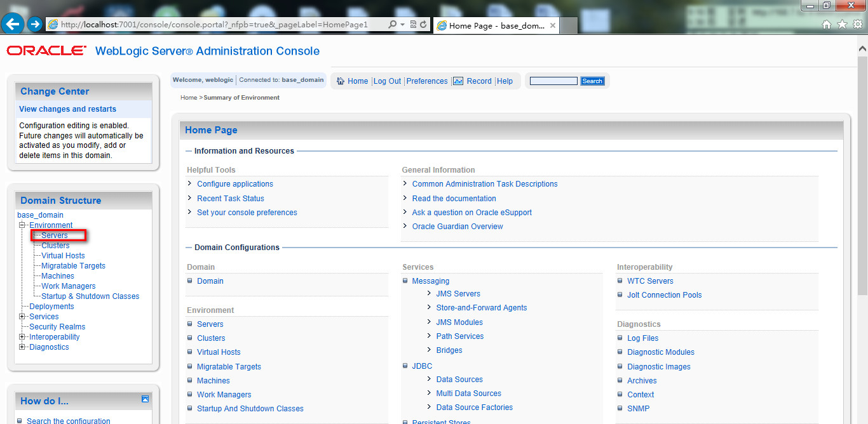Open browser tools gear icon
This screenshot has height=424, width=868.
(857, 24)
